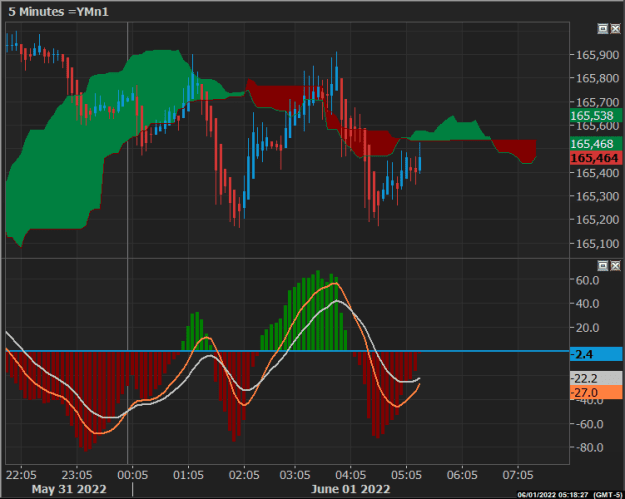The height and width of the screenshot is (499, 625).
Task: Click the 165,100 price axis label
Action: point(597,244)
